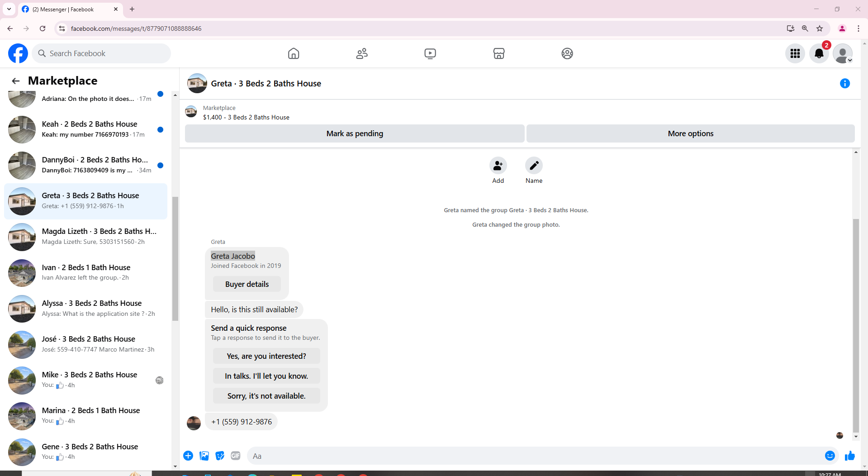Open the emoji picker

click(830, 456)
